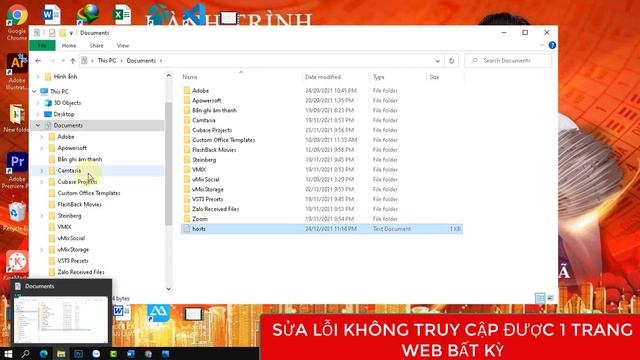The image size is (640, 360).
Task: Open the Excel desktop shortcut
Action: tap(122, 15)
